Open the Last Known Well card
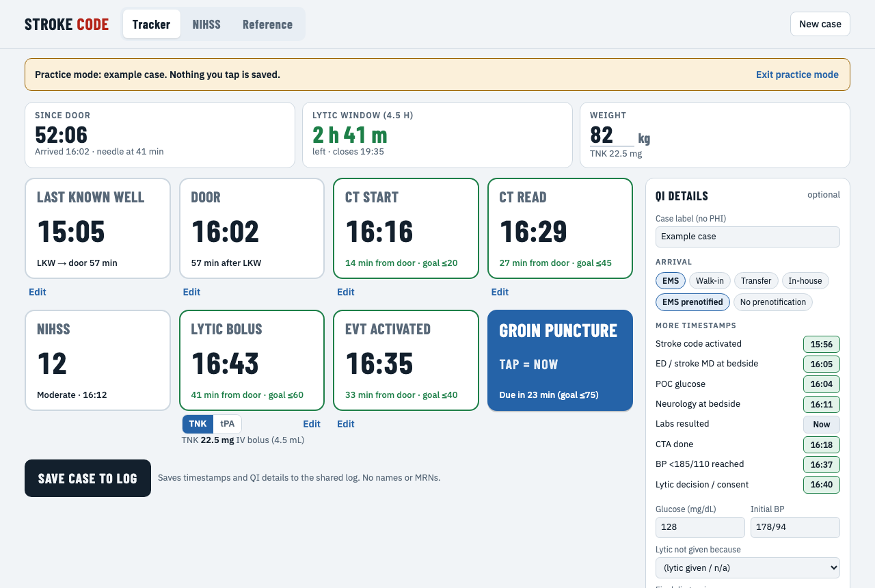This screenshot has height=588, width=875. 98,228
